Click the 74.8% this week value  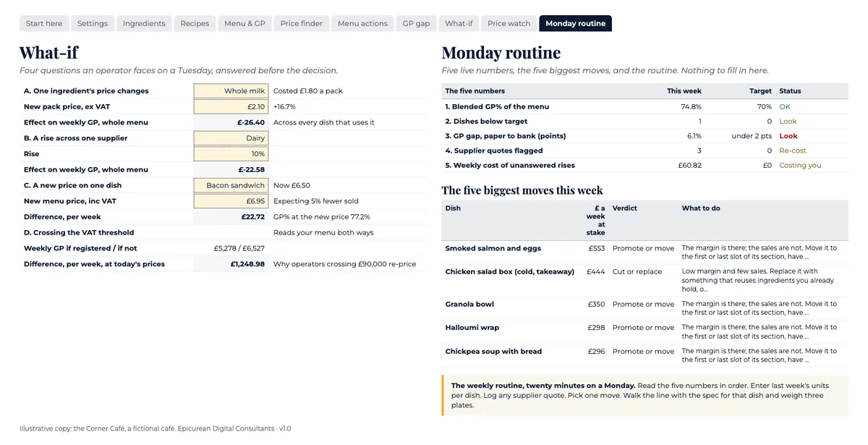point(691,106)
